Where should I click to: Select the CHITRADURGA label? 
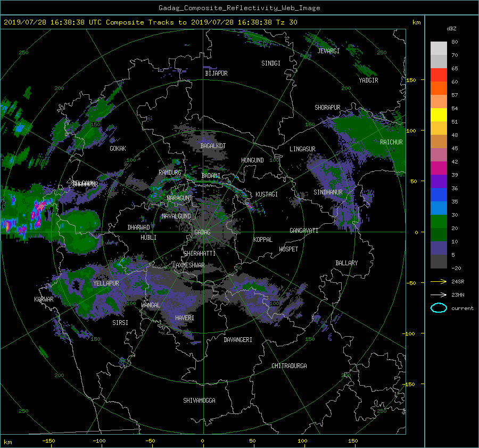pos(289,366)
